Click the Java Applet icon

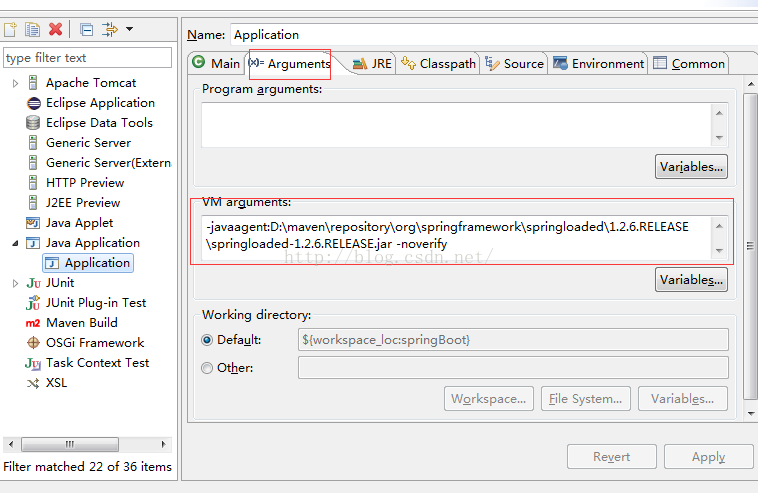click(x=33, y=223)
